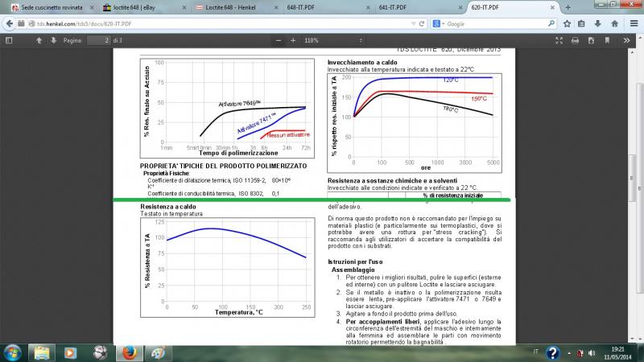Run the search with magnifier icon

point(551,24)
